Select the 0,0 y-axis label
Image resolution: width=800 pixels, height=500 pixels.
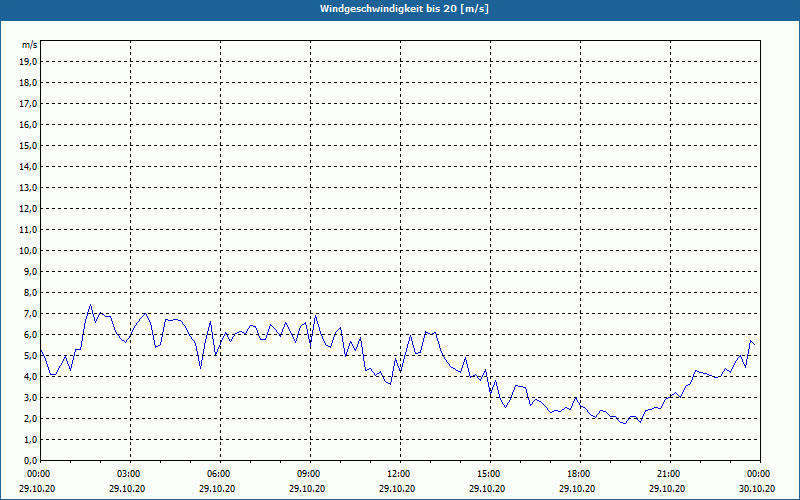click(x=30, y=460)
